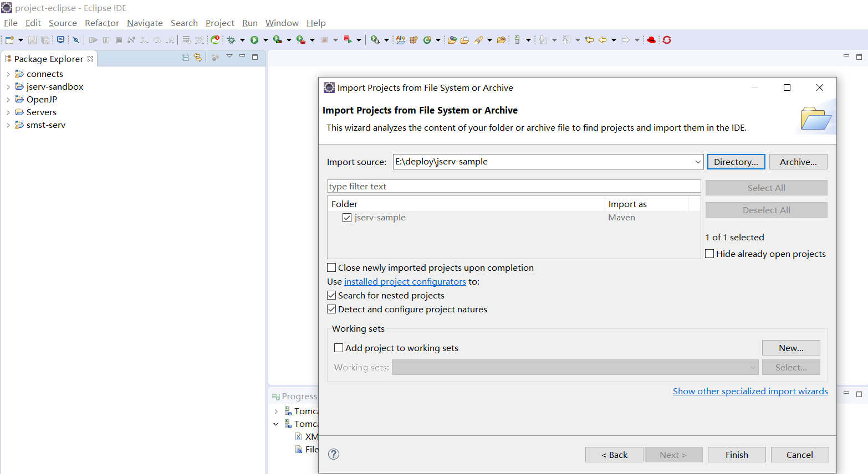
Task: Open the Source menu
Action: tap(63, 23)
